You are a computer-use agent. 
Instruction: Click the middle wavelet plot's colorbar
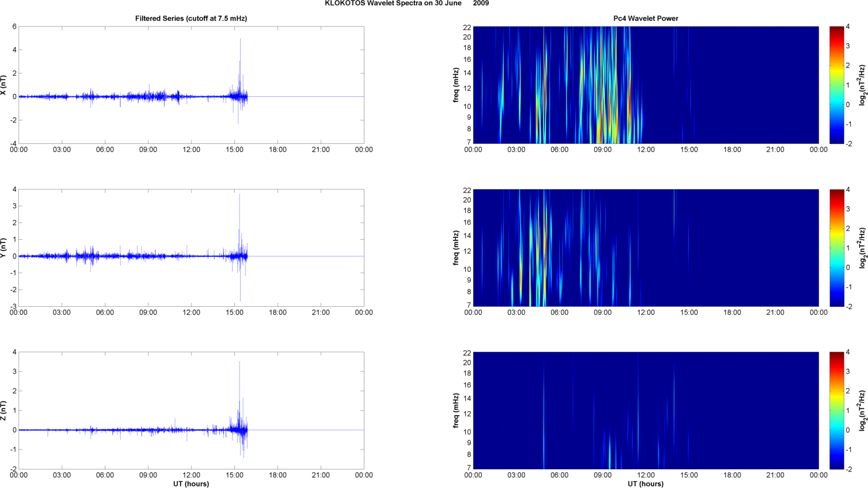836,248
